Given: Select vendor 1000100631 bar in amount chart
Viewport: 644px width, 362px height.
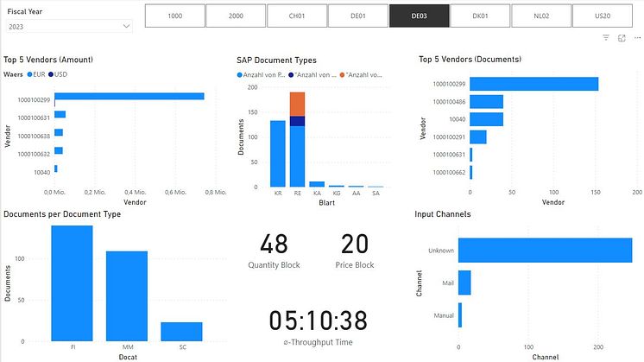Looking at the screenshot, I should 60,114.
